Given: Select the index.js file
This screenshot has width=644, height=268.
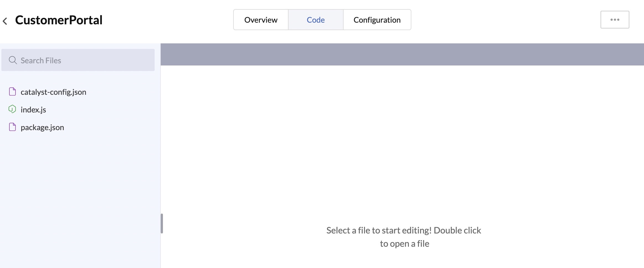Looking at the screenshot, I should coord(33,109).
